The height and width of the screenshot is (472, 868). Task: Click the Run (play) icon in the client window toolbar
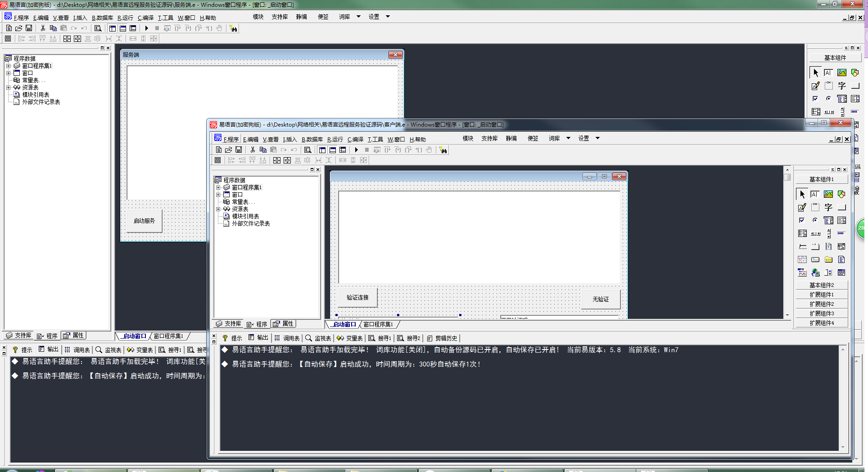pos(356,150)
